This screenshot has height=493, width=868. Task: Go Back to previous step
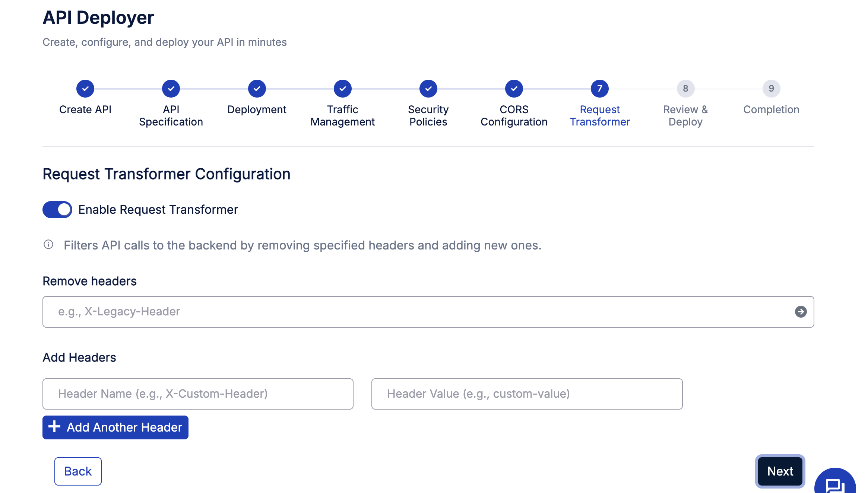point(78,471)
